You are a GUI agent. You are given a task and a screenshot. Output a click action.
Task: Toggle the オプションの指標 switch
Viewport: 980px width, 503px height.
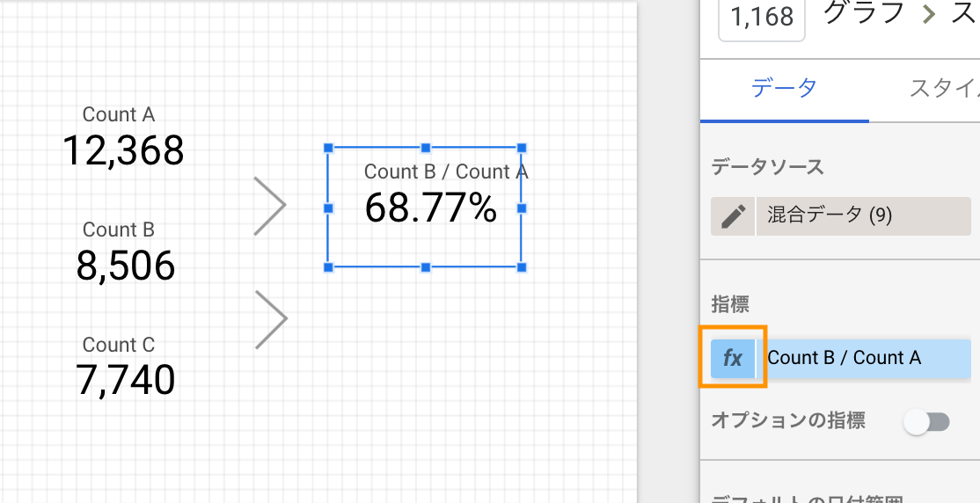tap(927, 422)
